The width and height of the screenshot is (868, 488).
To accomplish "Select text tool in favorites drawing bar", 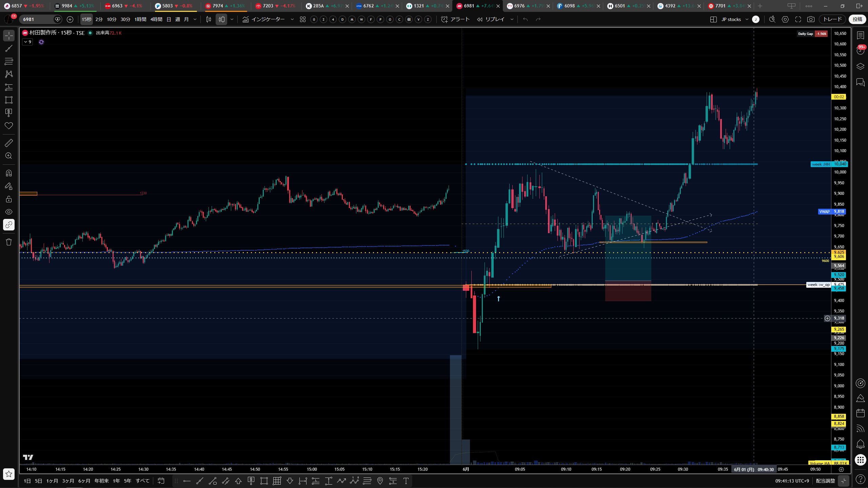I will pyautogui.click(x=406, y=481).
